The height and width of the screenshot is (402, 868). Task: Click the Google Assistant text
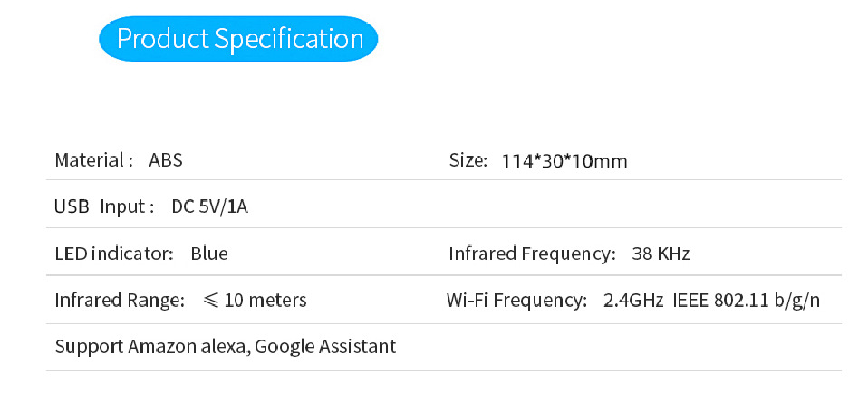pos(325,347)
